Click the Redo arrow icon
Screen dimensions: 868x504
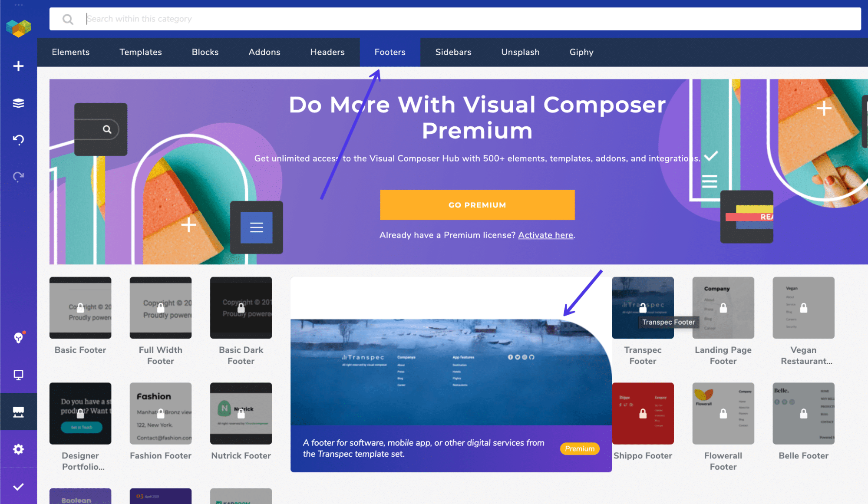18,177
